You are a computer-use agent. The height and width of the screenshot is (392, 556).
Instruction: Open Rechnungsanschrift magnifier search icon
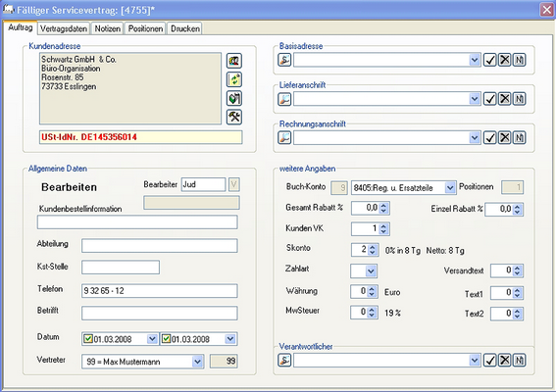(x=284, y=137)
